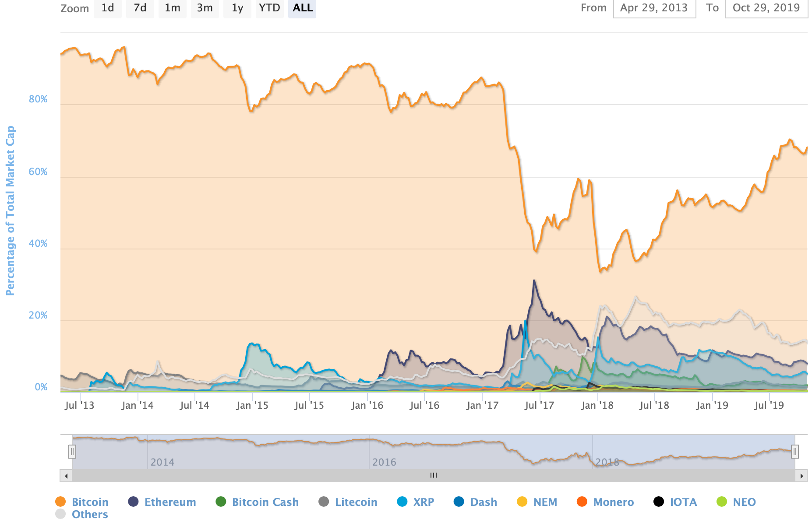Click the NEM yellow legend icon

[522, 501]
